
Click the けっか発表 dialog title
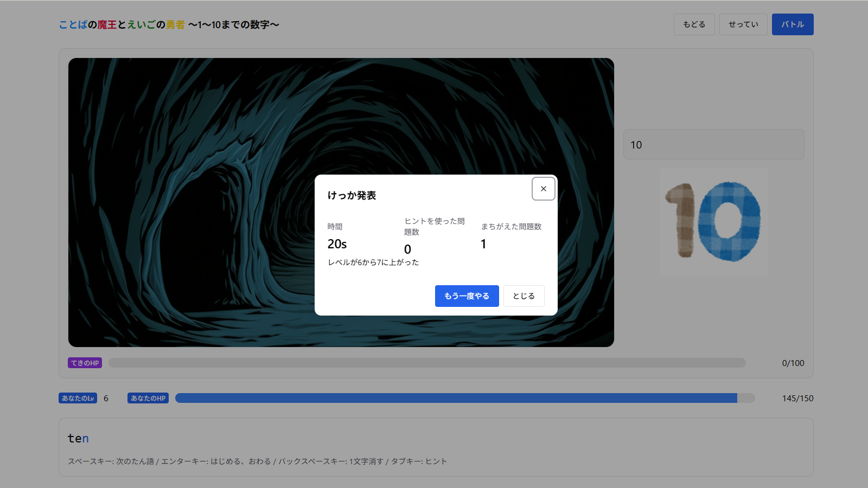click(353, 195)
